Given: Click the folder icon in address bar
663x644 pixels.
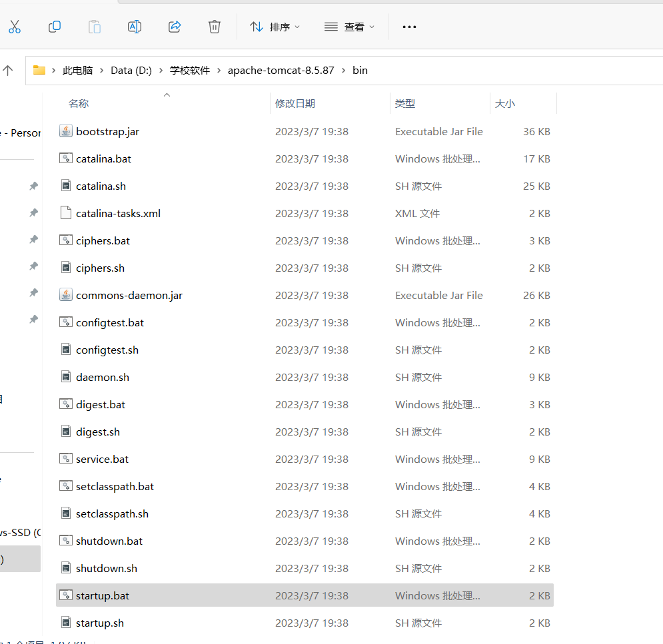Looking at the screenshot, I should coord(39,70).
